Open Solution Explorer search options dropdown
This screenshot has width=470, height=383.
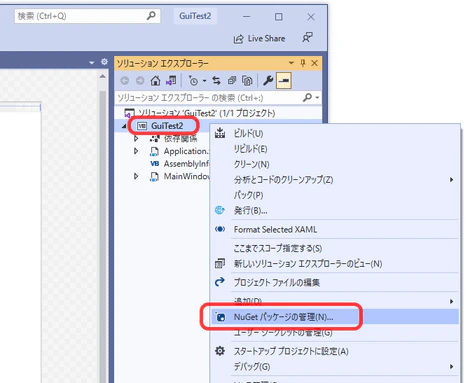click(x=317, y=98)
